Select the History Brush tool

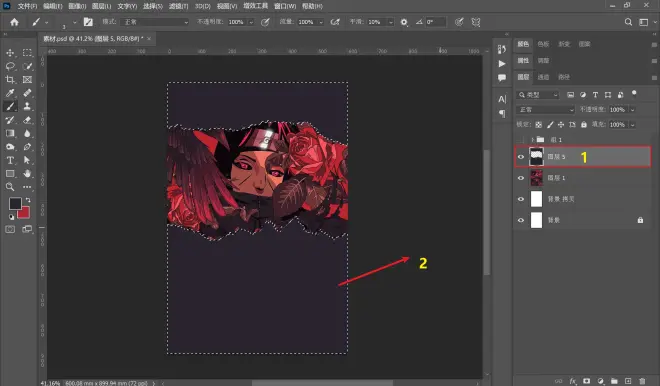[x=10, y=120]
